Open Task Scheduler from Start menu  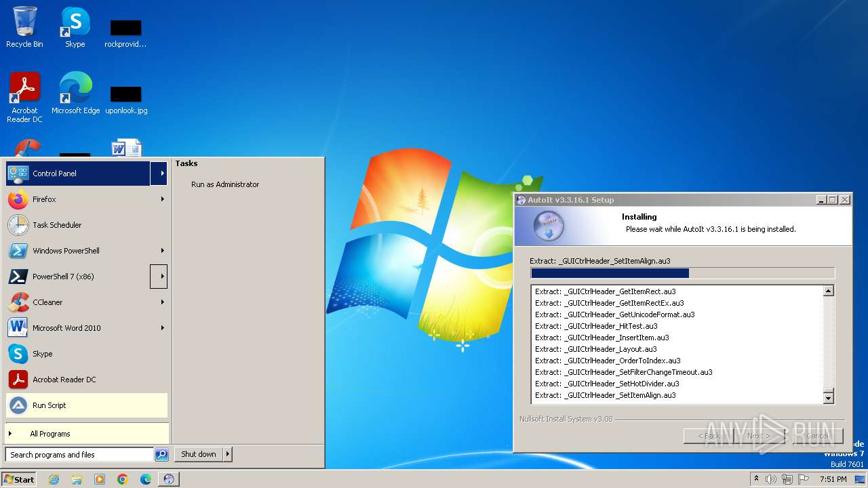tap(87, 225)
